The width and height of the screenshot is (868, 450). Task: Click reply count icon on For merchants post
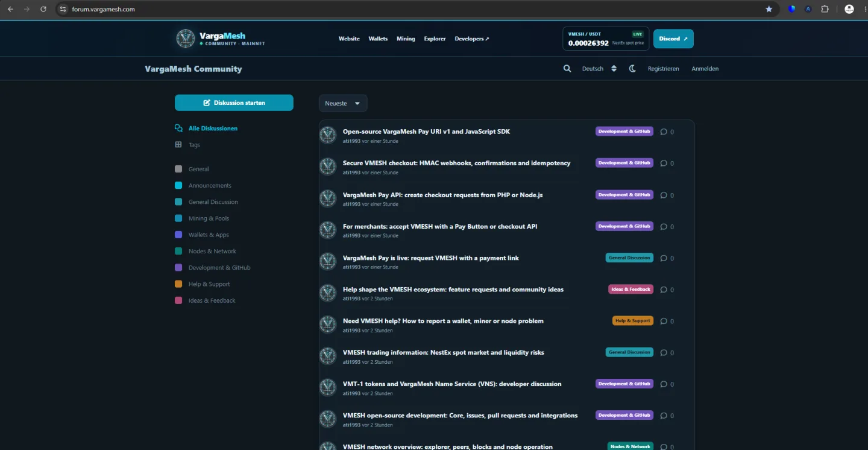[x=664, y=227]
